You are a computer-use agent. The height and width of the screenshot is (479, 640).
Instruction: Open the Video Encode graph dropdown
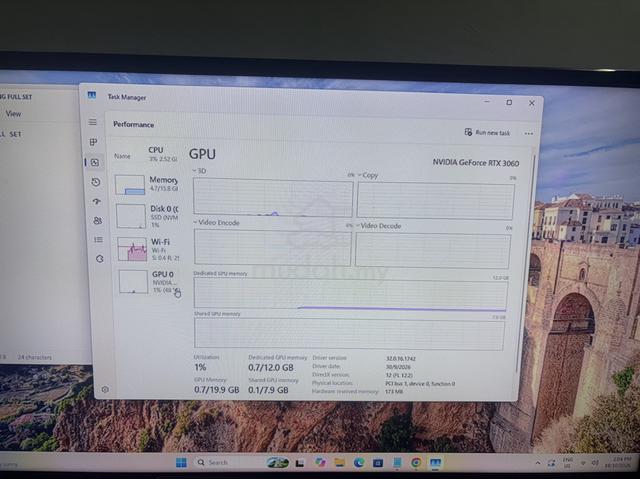point(217,222)
